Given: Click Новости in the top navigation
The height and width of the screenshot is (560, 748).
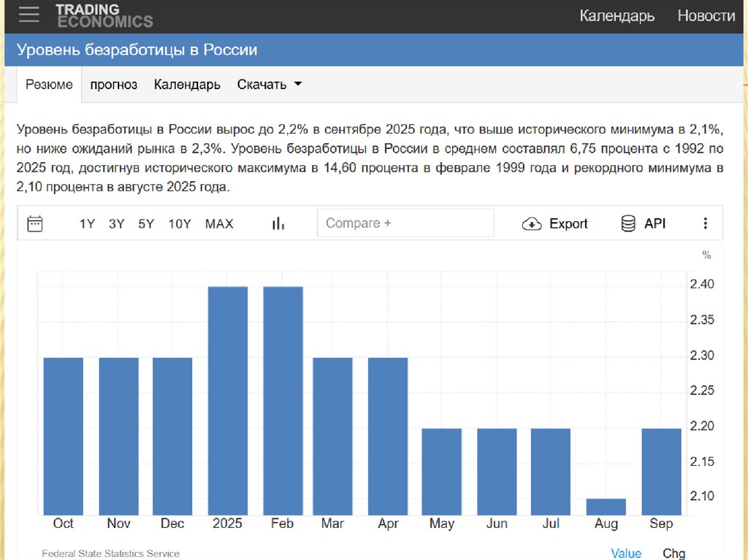Looking at the screenshot, I should pos(706,15).
